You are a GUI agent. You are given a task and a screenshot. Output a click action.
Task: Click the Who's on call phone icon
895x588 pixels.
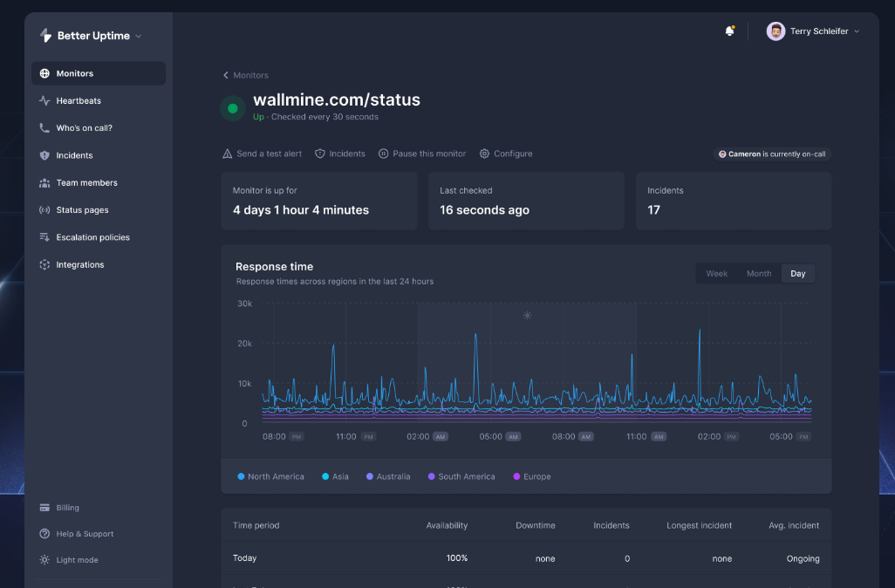click(44, 128)
